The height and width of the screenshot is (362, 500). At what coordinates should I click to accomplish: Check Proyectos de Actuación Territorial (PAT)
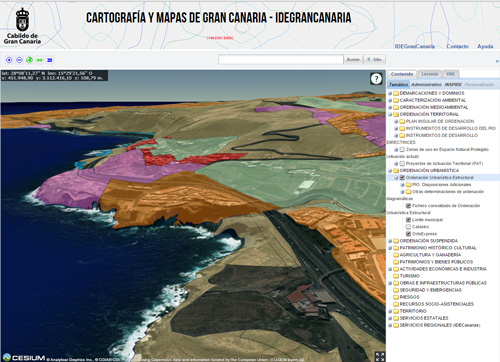tap(402, 163)
